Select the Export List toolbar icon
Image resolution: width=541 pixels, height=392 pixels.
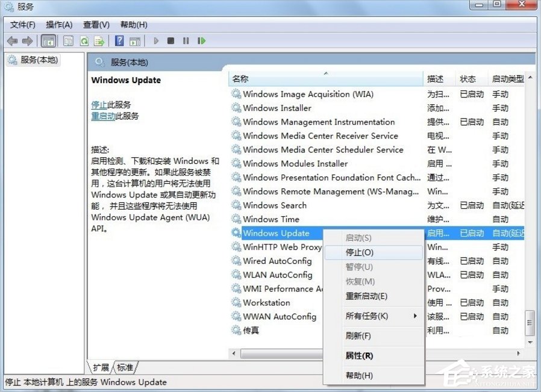click(x=99, y=41)
